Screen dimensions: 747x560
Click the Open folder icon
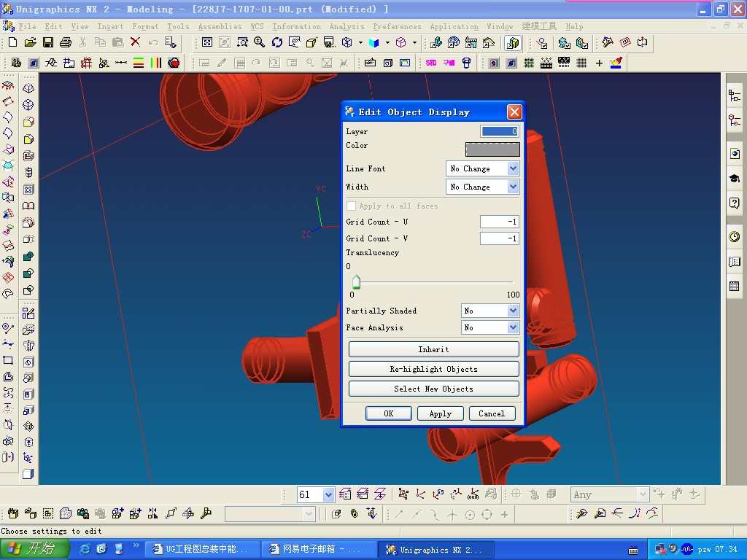[x=30, y=43]
